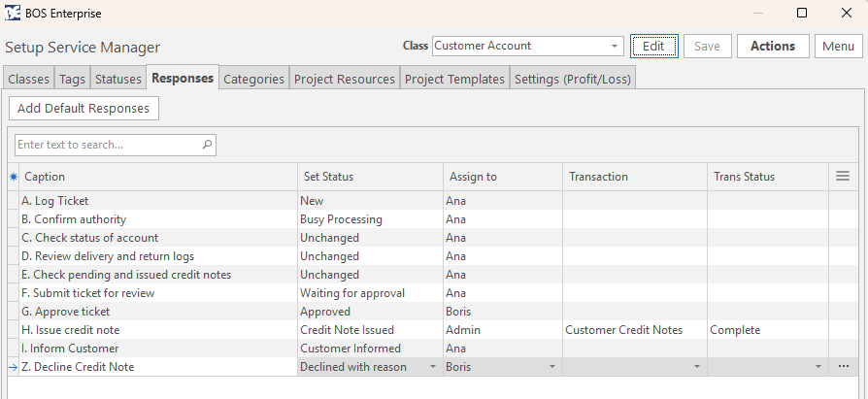The image size is (868, 399).
Task: Open the Statuses tab
Action: [x=117, y=80]
